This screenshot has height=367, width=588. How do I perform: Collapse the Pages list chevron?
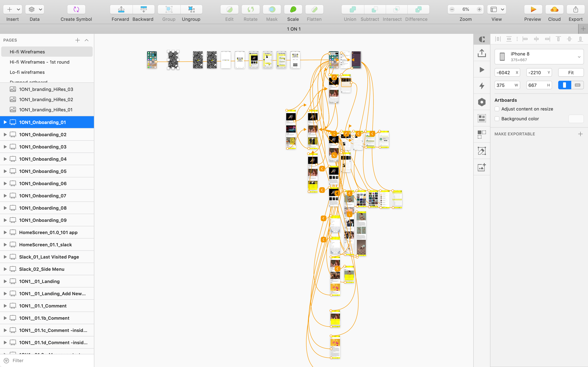click(x=87, y=40)
